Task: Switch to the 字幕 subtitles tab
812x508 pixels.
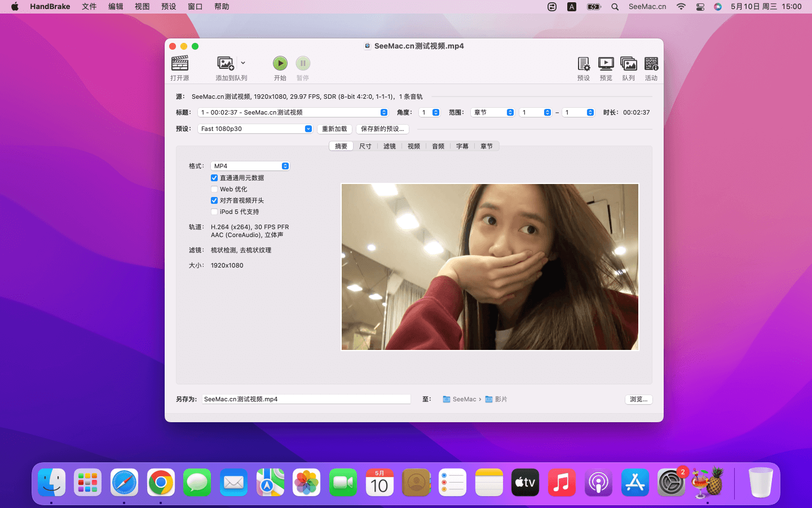Action: click(462, 146)
